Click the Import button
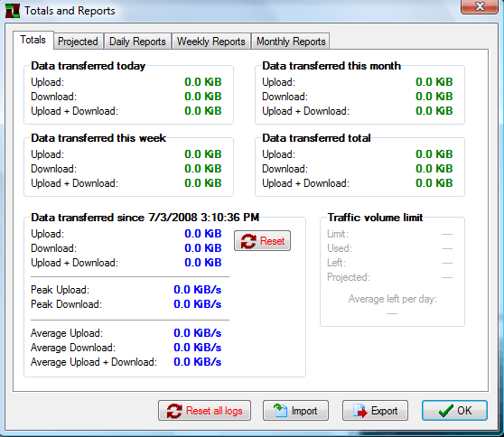This screenshot has width=504, height=437. pyautogui.click(x=295, y=411)
